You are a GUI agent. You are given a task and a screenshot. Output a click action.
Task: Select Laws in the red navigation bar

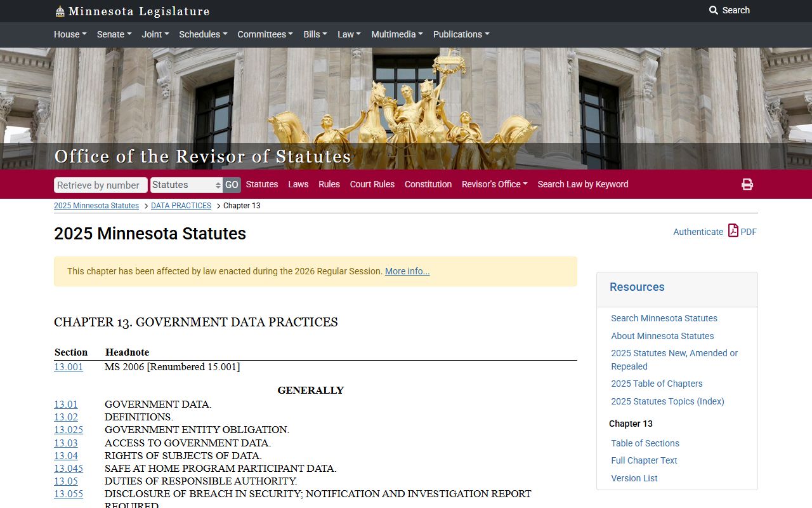[x=298, y=184]
